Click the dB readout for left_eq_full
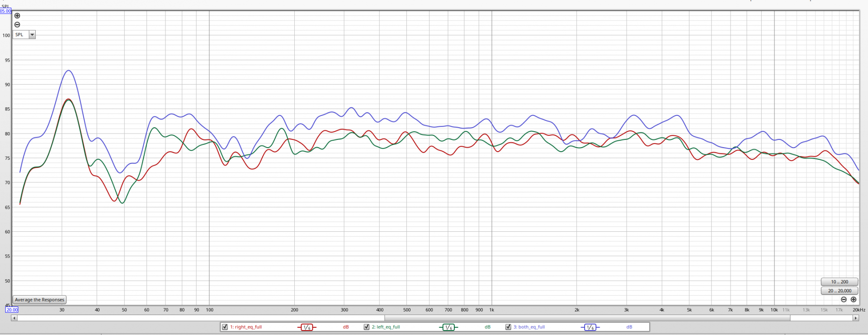Viewport: 868px width, 335px height. tap(487, 327)
